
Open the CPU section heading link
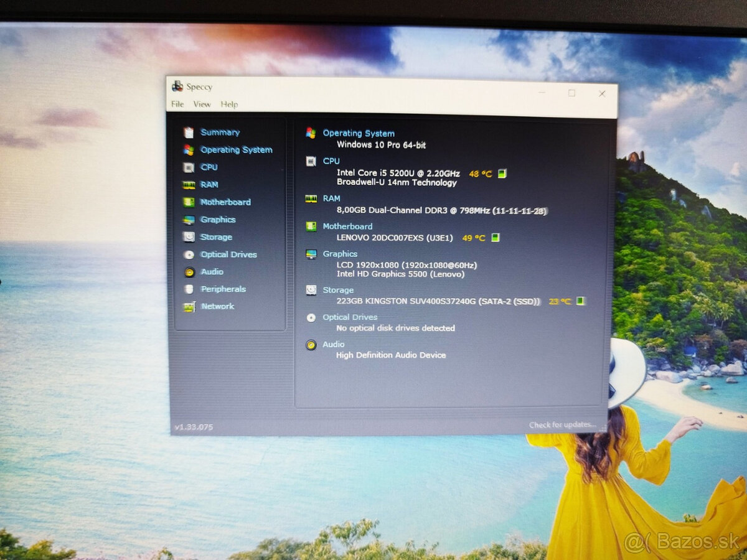[x=331, y=161]
